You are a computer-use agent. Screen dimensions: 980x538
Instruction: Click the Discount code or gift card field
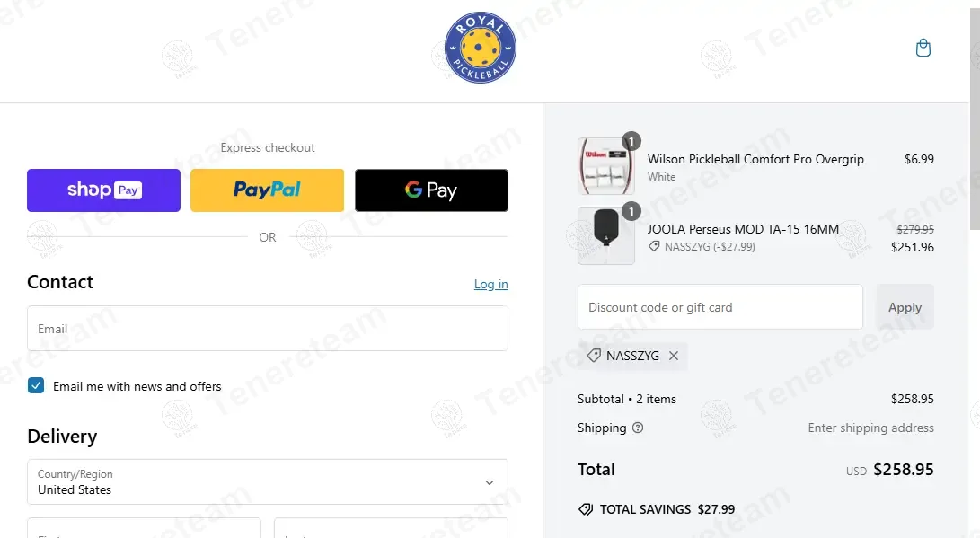tap(720, 307)
